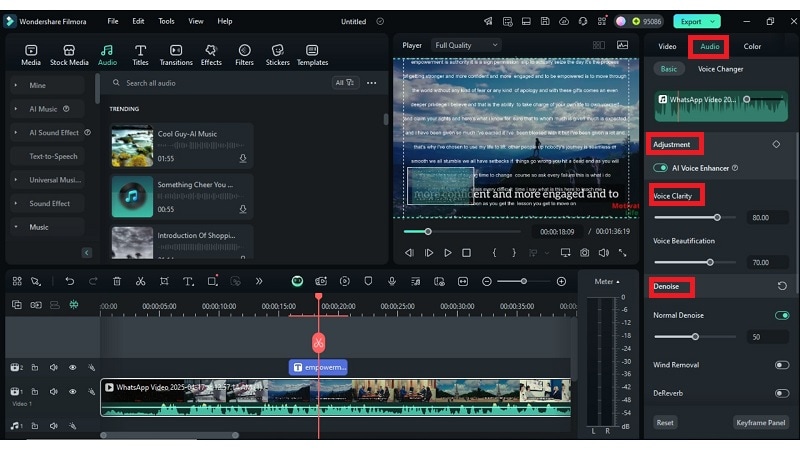Viewport: 800px width, 450px height.
Task: Click the text tool in timeline toolbar
Action: tap(188, 281)
